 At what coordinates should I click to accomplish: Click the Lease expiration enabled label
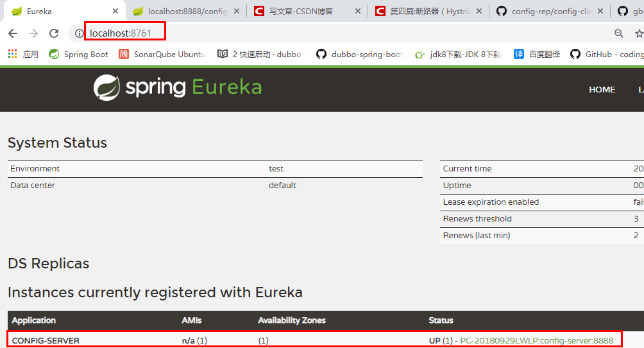[x=491, y=202]
